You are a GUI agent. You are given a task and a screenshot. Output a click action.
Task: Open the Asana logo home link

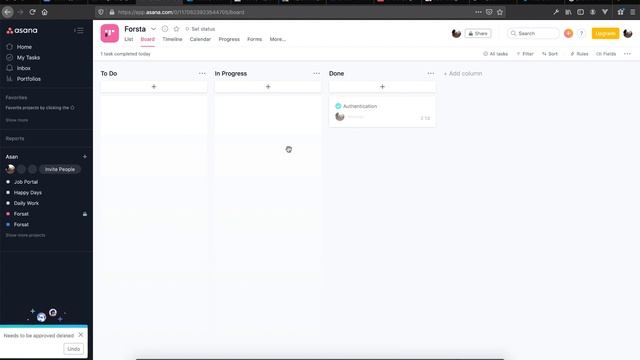tap(22, 31)
